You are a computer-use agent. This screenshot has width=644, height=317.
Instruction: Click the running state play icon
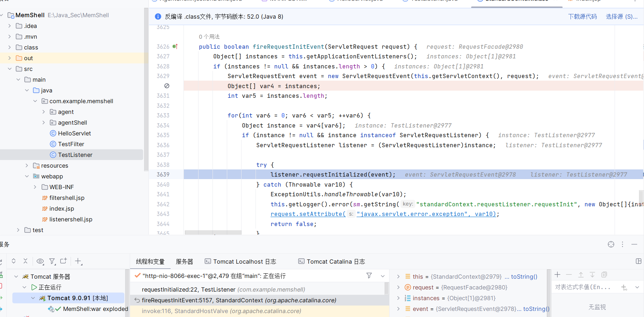(x=34, y=287)
